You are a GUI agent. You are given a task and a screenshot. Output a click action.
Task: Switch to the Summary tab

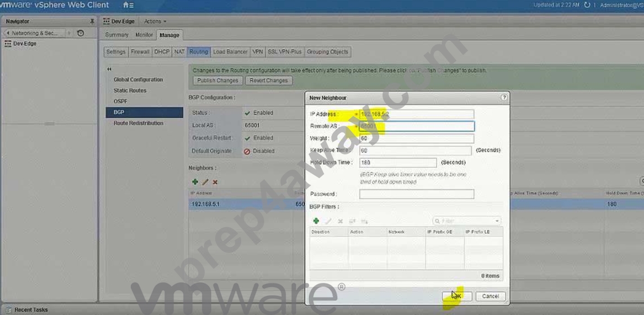(x=117, y=35)
